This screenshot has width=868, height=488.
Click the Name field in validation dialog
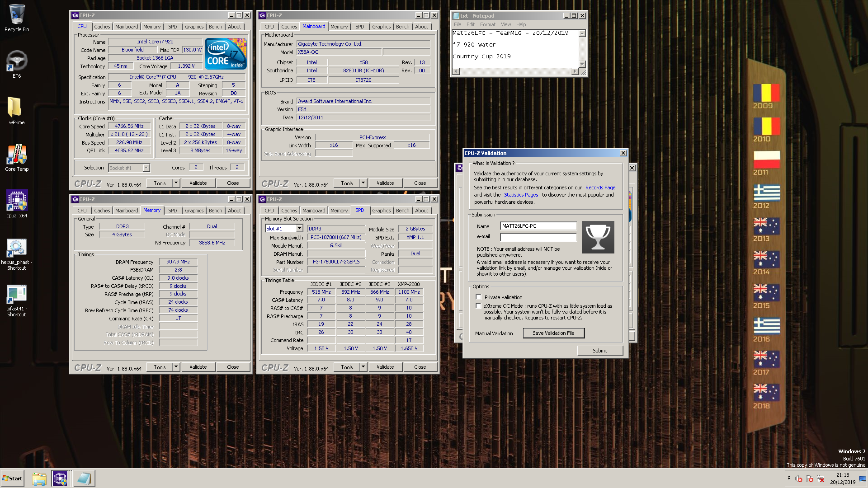coord(538,226)
